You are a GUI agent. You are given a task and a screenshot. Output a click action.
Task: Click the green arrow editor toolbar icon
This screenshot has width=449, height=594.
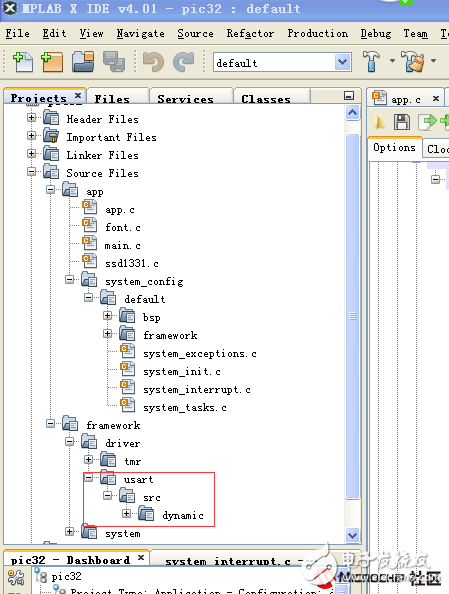pyautogui.click(x=427, y=122)
